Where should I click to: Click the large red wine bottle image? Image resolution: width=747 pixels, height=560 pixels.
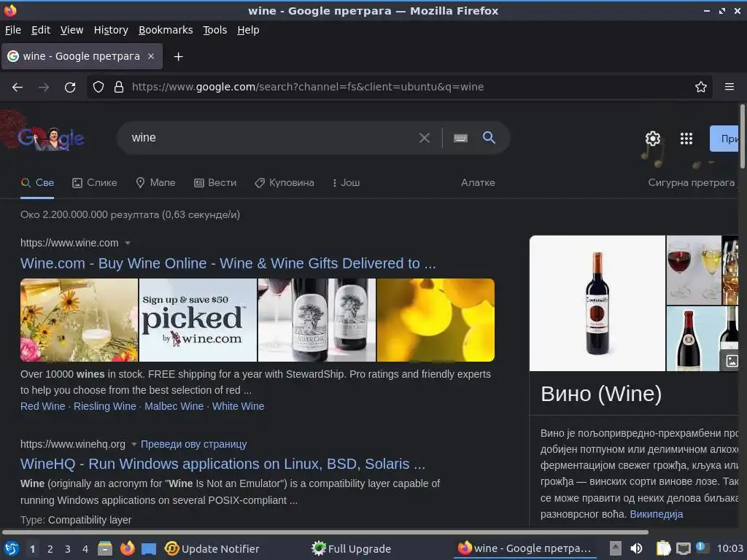pyautogui.click(x=597, y=303)
